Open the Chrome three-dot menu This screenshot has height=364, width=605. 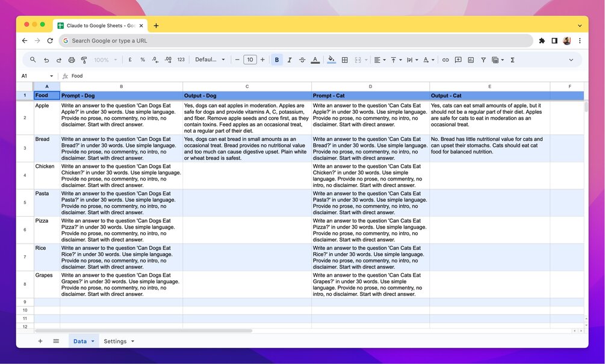(x=580, y=40)
